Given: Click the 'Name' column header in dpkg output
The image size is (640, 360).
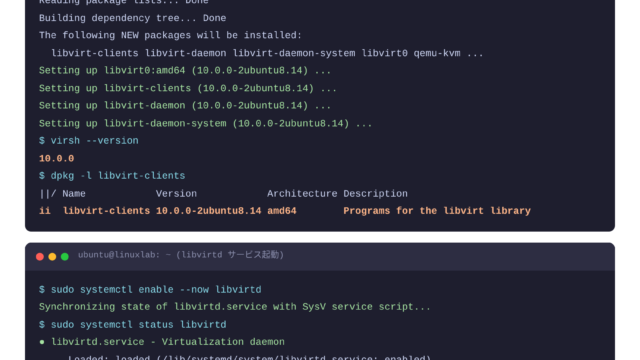Looking at the screenshot, I should [x=74, y=194].
